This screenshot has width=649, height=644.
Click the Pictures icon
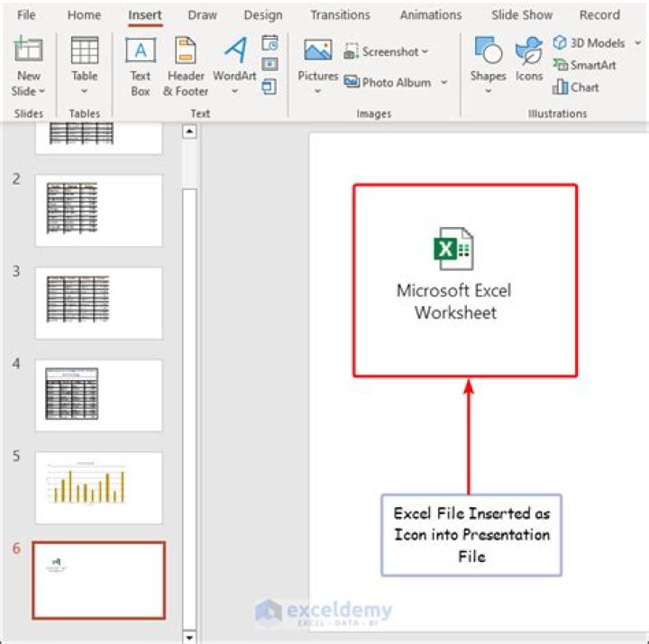point(317,54)
